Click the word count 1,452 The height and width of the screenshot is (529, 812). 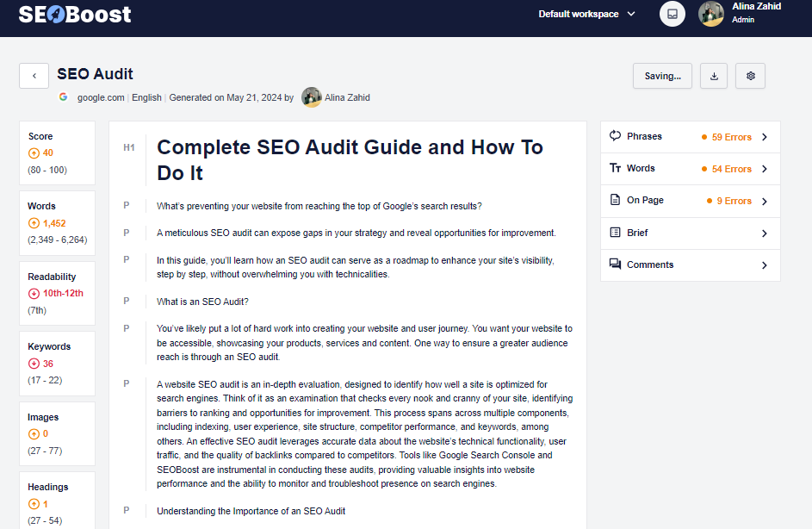[54, 223]
